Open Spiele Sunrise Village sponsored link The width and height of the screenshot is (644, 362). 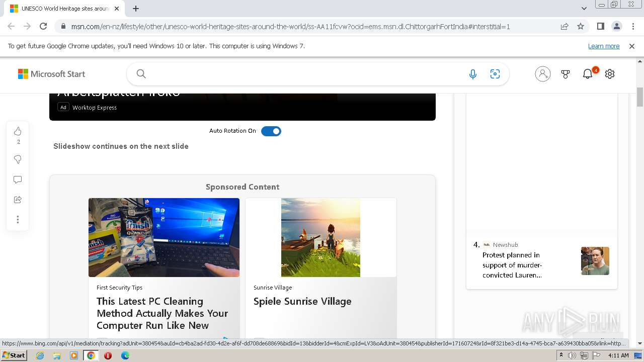tap(302, 301)
